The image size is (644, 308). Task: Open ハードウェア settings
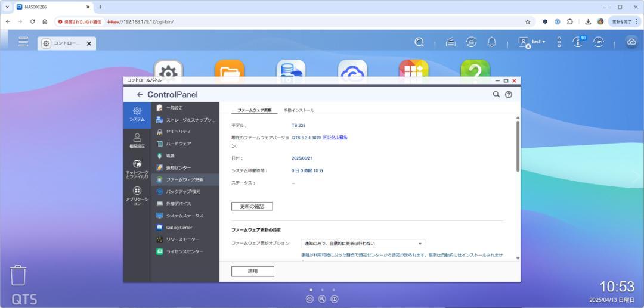[185, 144]
